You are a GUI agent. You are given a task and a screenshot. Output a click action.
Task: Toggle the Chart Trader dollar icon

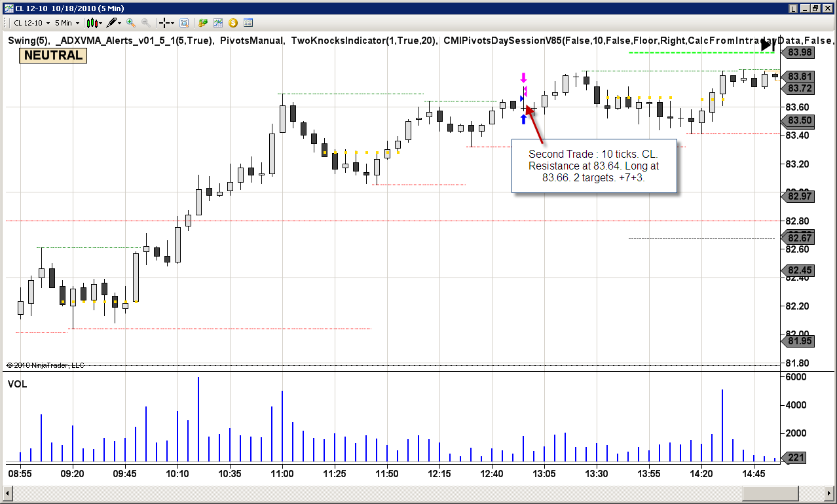point(233,23)
